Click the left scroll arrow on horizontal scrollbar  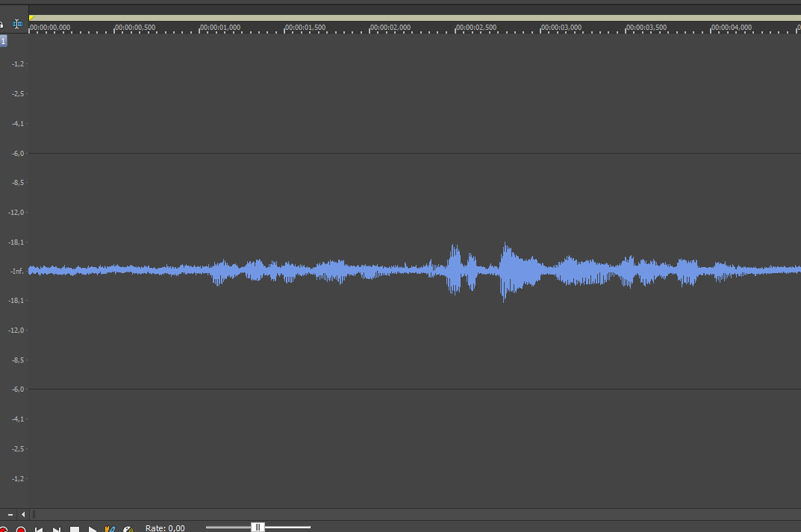pyautogui.click(x=23, y=514)
